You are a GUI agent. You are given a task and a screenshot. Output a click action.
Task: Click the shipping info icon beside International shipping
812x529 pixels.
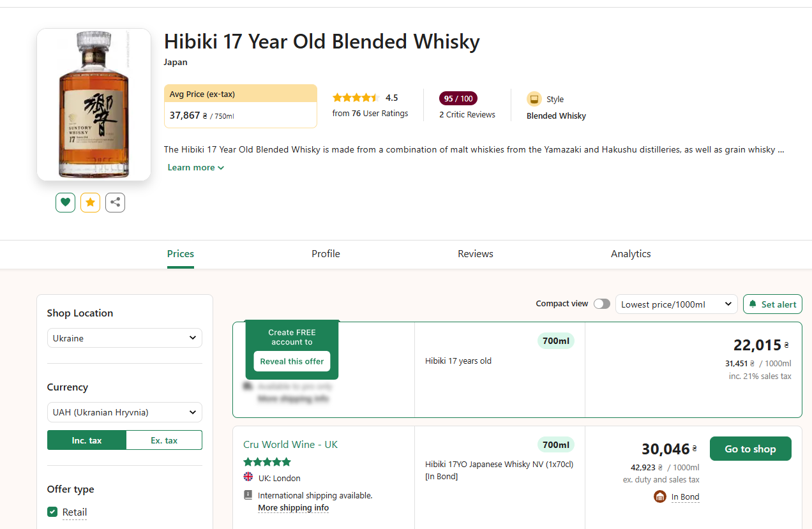click(248, 495)
